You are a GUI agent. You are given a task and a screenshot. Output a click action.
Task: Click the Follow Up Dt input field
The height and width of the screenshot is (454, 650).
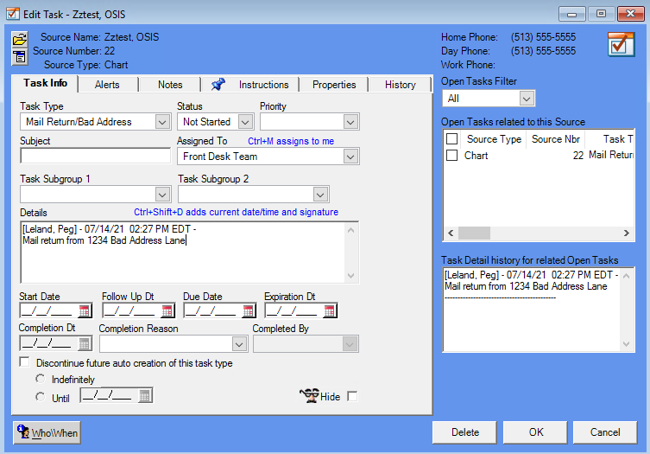point(132,311)
